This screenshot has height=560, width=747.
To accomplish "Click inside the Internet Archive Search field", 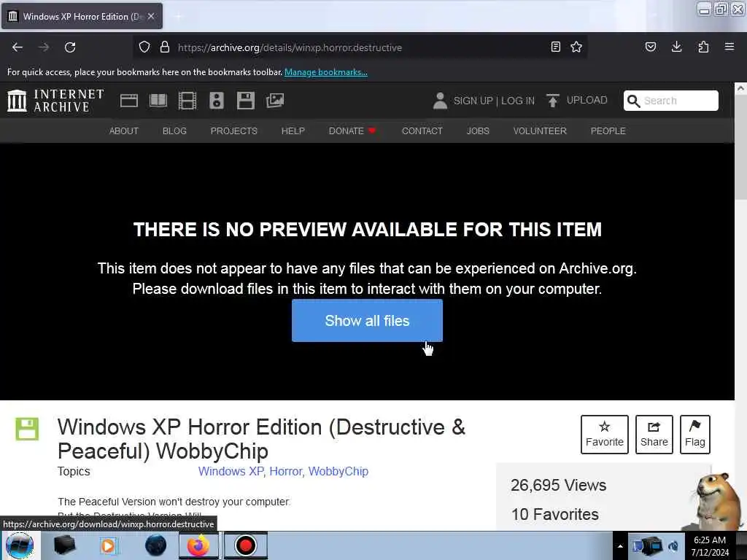I will point(671,101).
